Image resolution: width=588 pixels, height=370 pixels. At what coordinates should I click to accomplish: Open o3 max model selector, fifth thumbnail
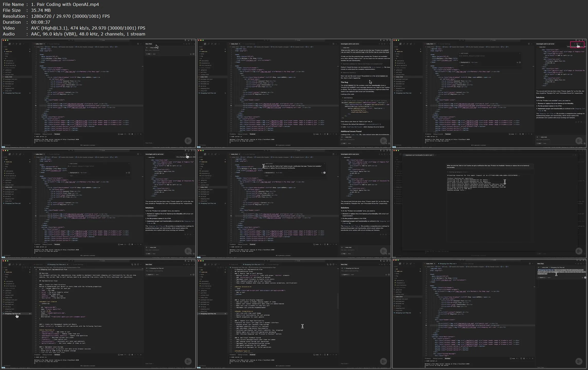pyautogui.click(x=279, y=173)
